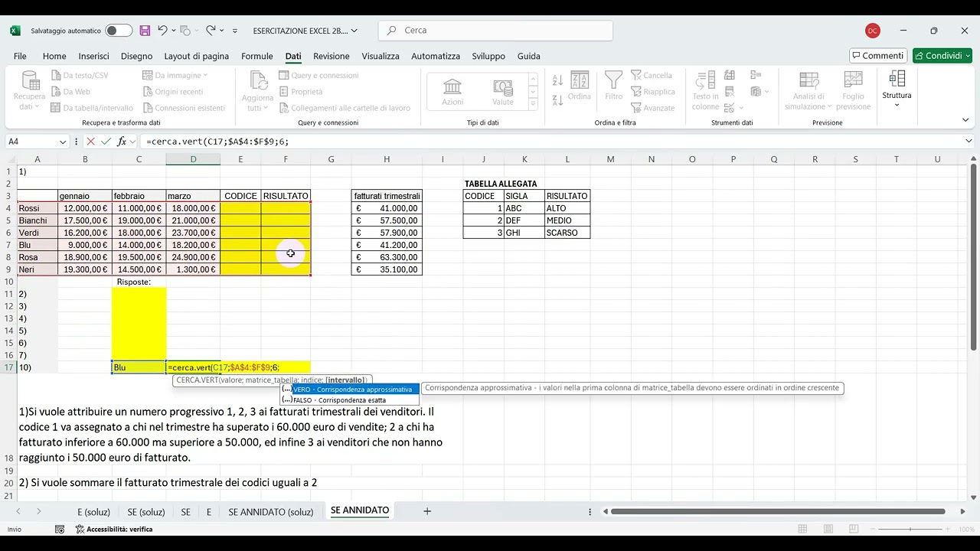Click Accessibilità: verifica in status bar

[x=114, y=530]
